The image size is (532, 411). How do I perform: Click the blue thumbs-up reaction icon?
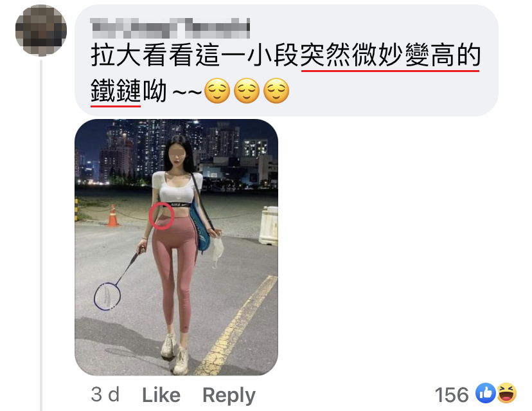(x=486, y=393)
